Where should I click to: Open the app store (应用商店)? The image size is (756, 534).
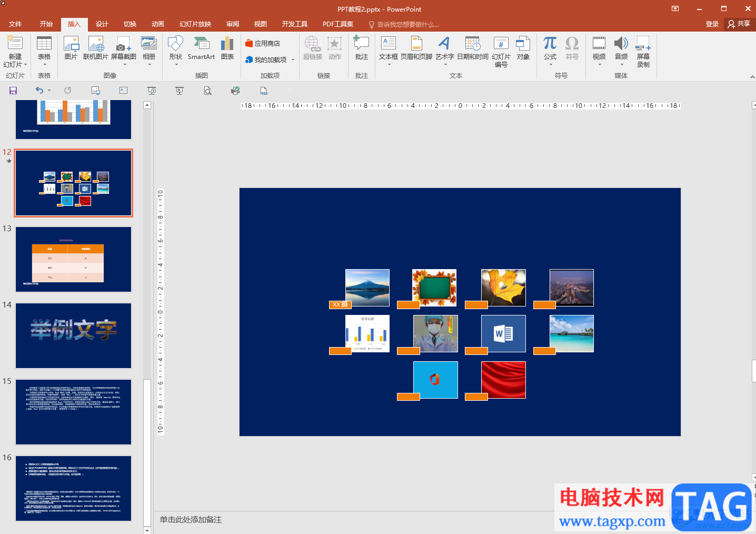coord(263,44)
